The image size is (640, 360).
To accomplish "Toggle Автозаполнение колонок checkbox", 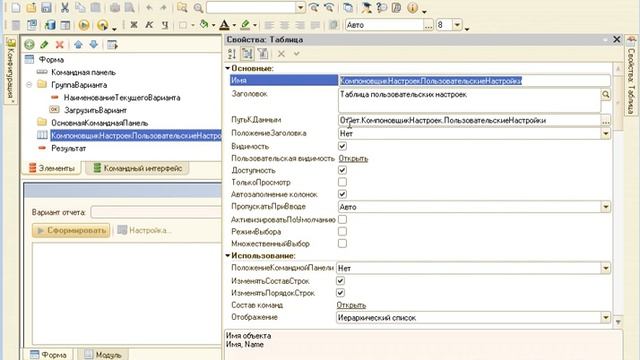I will point(342,194).
